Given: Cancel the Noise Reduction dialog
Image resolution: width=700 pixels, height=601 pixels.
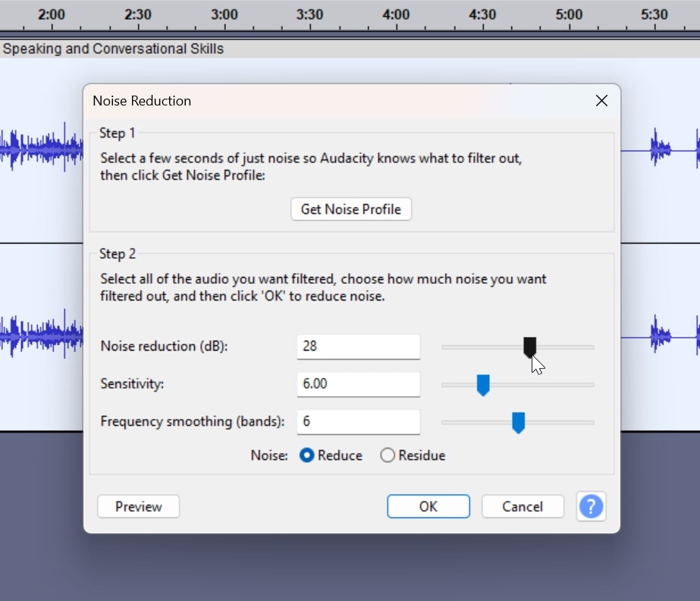Looking at the screenshot, I should click(523, 506).
